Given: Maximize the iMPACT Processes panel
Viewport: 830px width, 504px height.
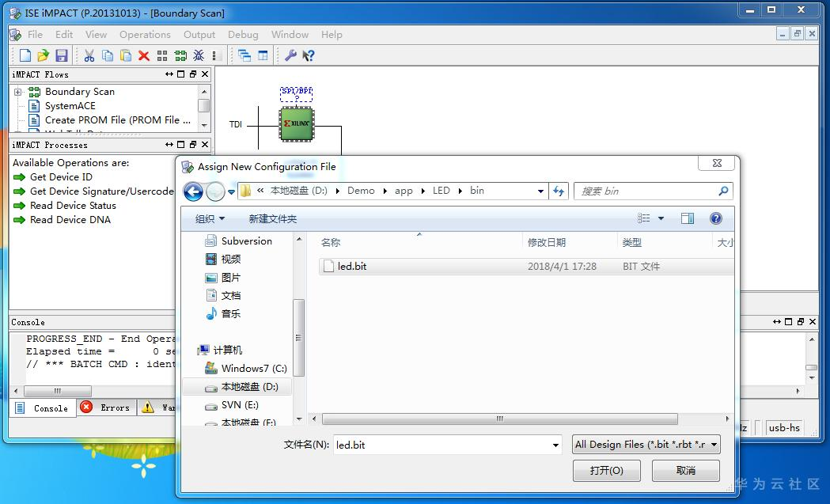Looking at the screenshot, I should 181,145.
